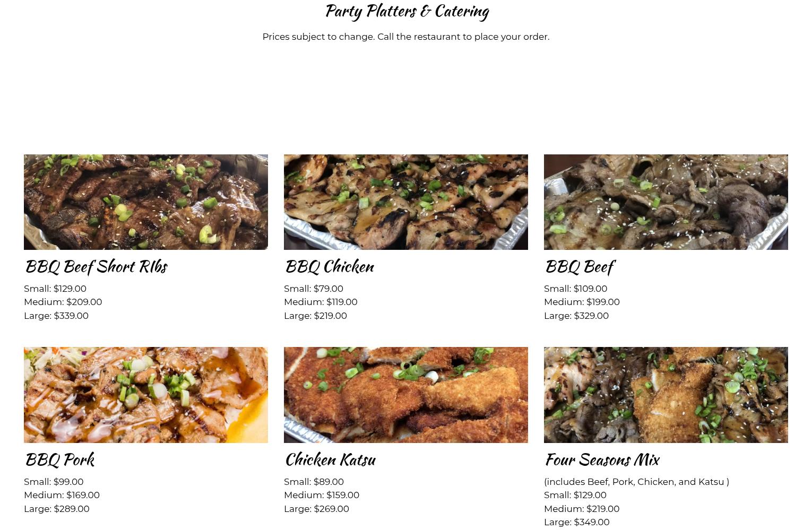Click the Party Platters & Catering heading
This screenshot has height=530, width=812.
pos(407,11)
